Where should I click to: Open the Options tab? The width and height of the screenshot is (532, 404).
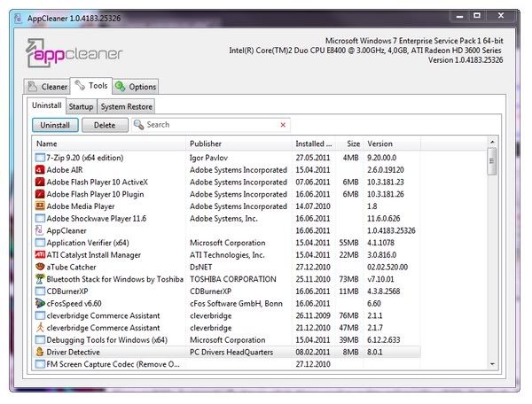point(136,87)
